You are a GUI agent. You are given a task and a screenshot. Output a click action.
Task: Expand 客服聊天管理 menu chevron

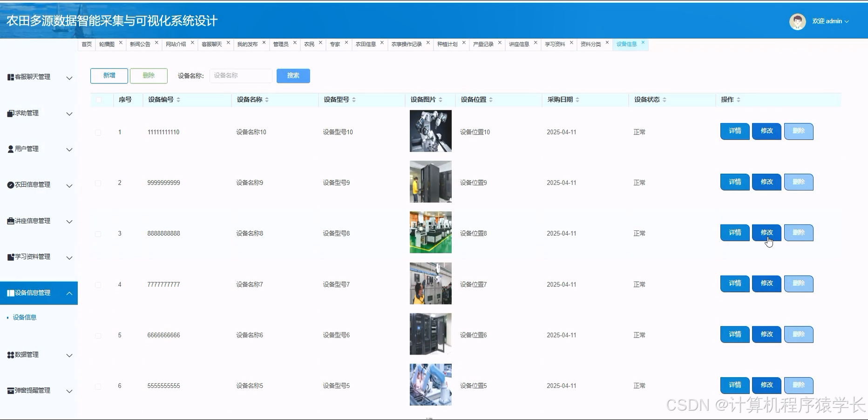[69, 78]
